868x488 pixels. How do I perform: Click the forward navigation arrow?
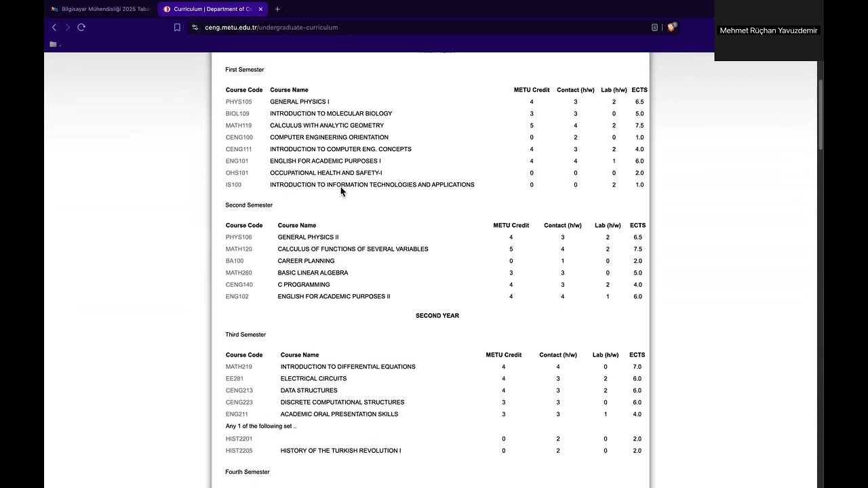click(x=67, y=27)
